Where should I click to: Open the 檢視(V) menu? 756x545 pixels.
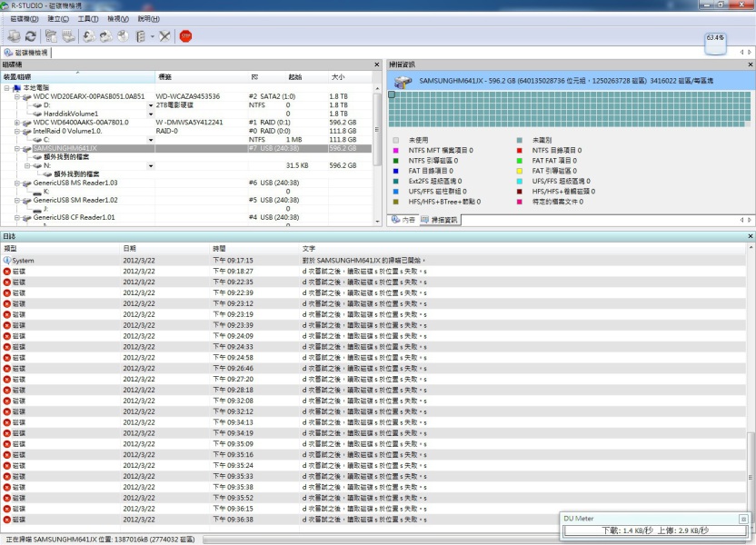coord(117,19)
